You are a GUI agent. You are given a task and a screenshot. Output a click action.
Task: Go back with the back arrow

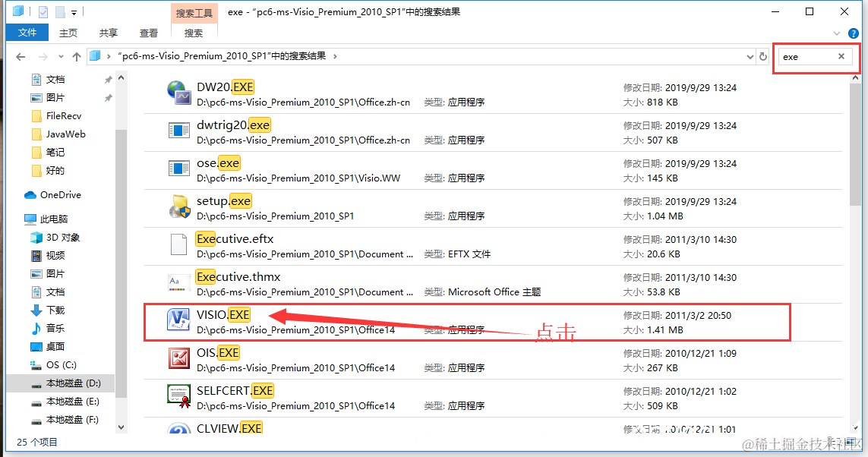(x=21, y=56)
